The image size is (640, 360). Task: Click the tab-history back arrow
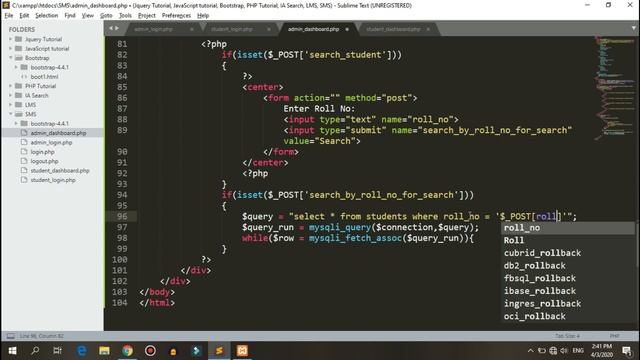pos(111,28)
